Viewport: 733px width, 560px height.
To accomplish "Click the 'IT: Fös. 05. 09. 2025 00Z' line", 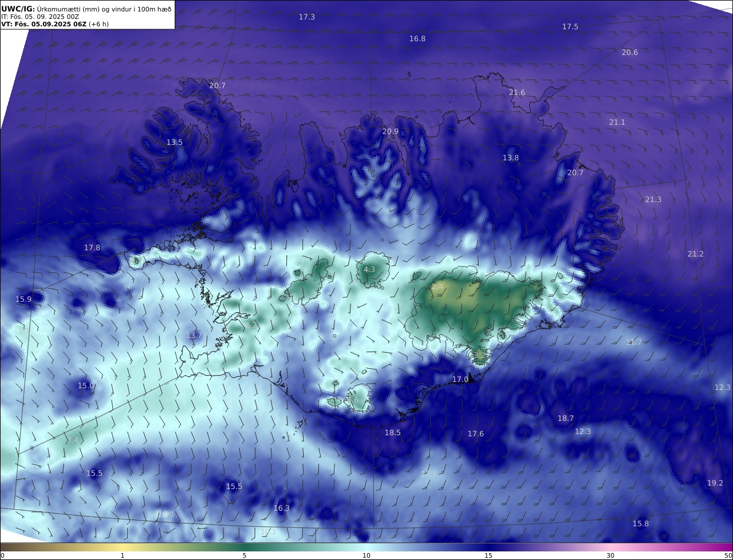I will (x=40, y=17).
